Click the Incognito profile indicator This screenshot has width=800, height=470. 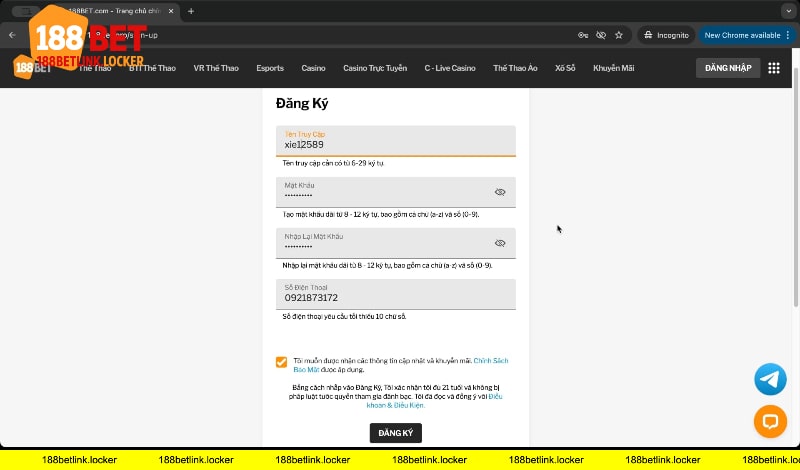tap(665, 35)
